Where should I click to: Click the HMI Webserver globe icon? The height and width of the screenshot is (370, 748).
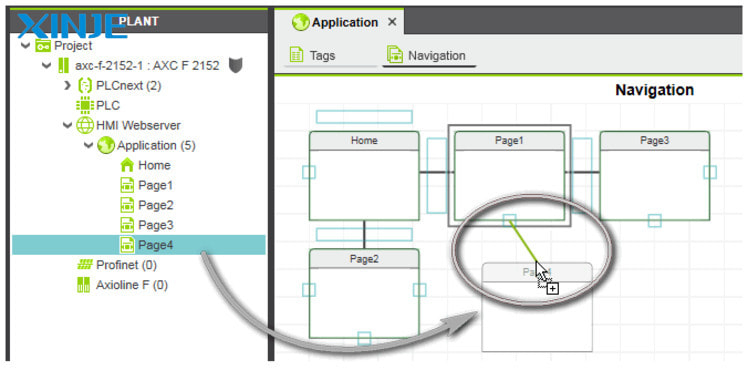coord(85,125)
